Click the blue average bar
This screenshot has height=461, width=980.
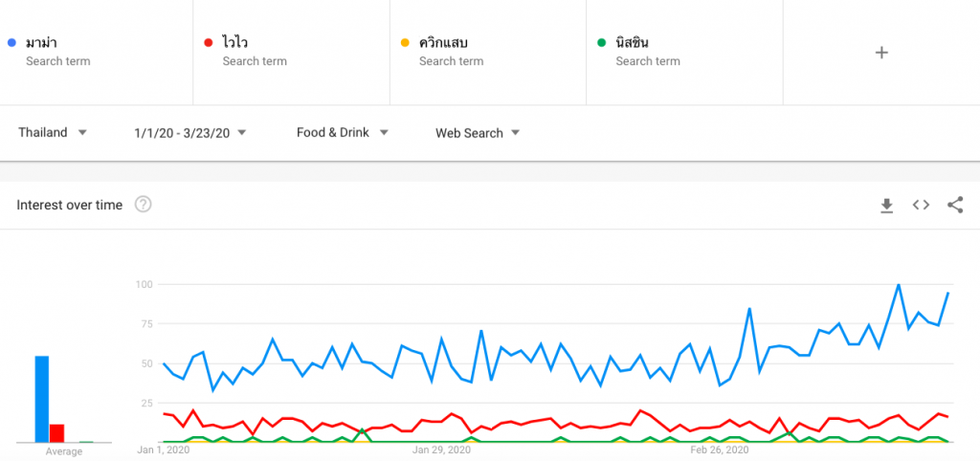(42, 399)
